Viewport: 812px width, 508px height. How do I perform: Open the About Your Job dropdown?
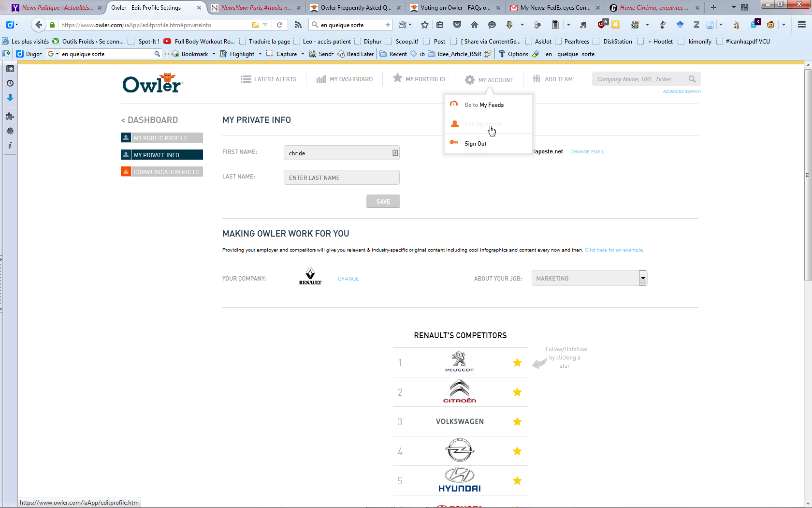[589, 278]
